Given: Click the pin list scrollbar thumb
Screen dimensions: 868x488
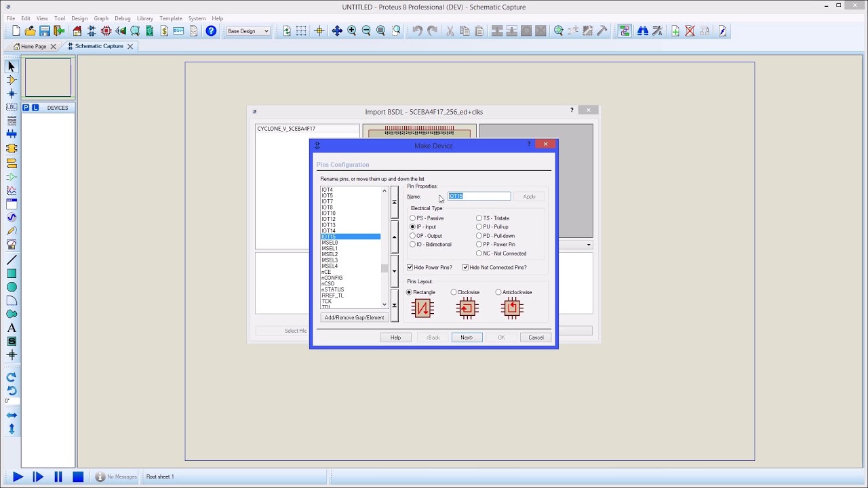Looking at the screenshot, I should (384, 268).
